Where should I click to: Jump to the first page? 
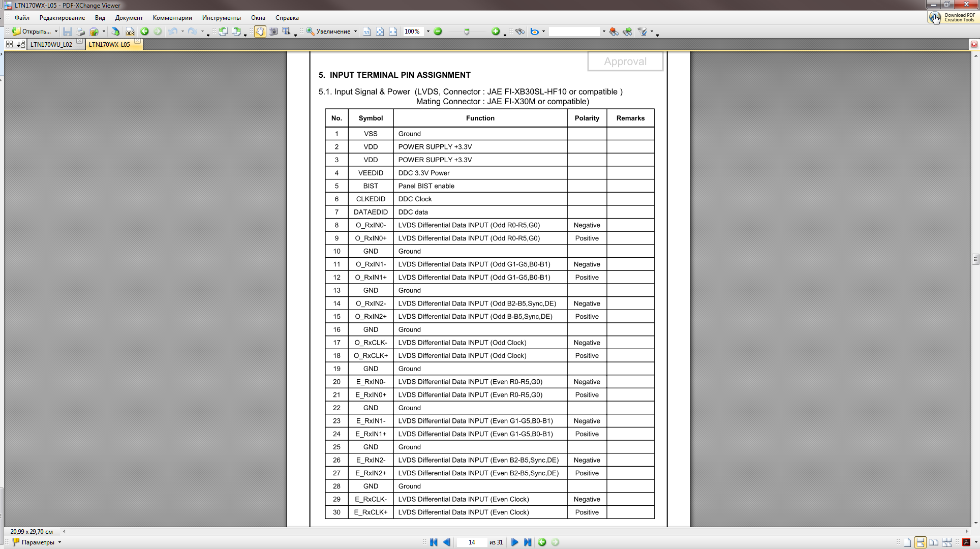click(x=434, y=542)
